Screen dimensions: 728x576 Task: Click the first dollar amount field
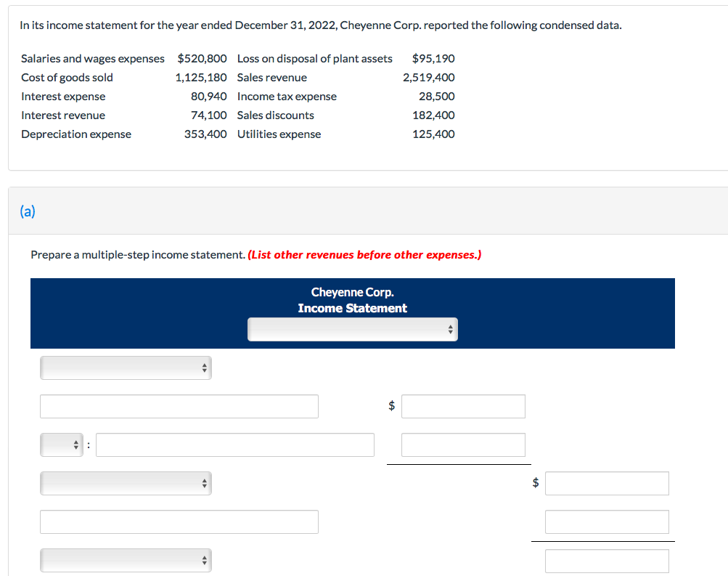463,407
